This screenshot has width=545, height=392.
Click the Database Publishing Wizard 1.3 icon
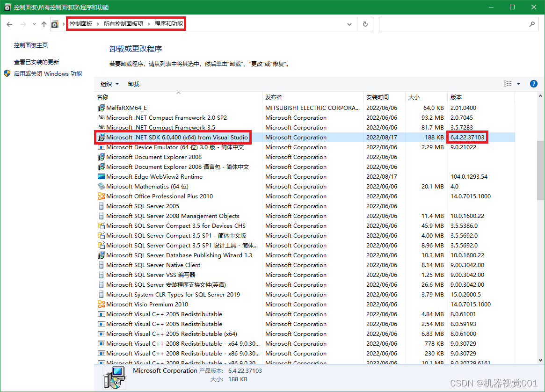[x=101, y=255]
